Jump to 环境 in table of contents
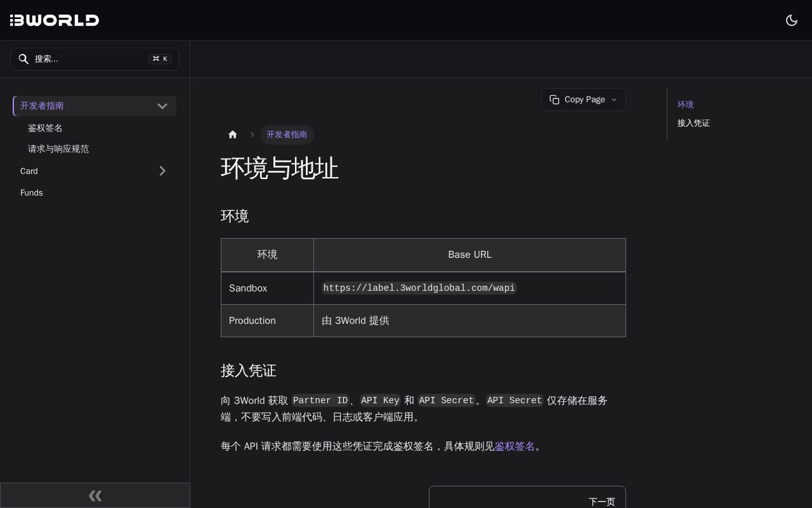 (686, 105)
